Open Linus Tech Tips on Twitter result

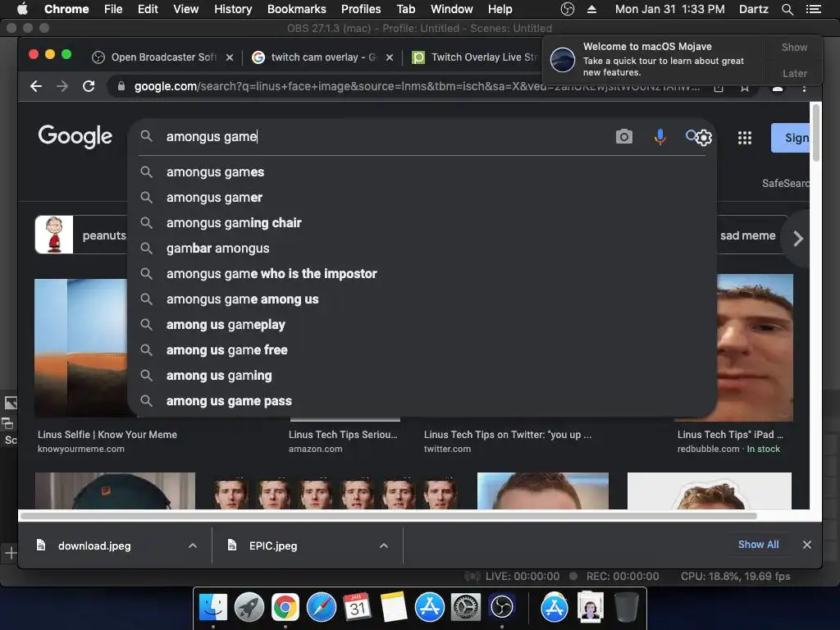(x=507, y=435)
